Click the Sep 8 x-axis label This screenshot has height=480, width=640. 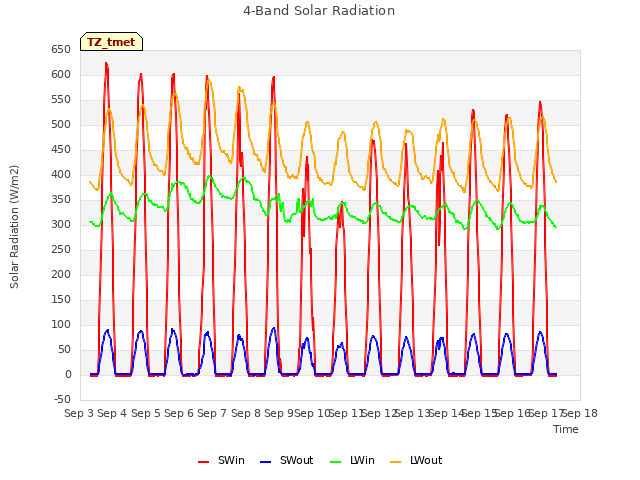coord(246,413)
